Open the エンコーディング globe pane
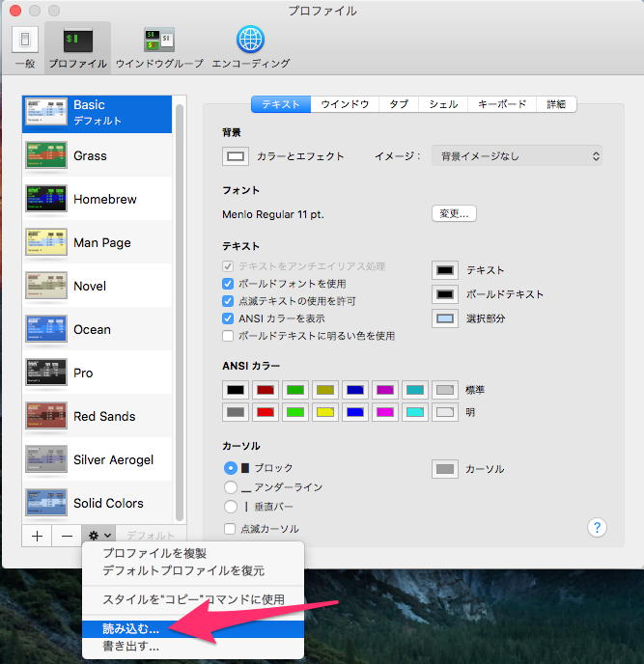 (251, 46)
